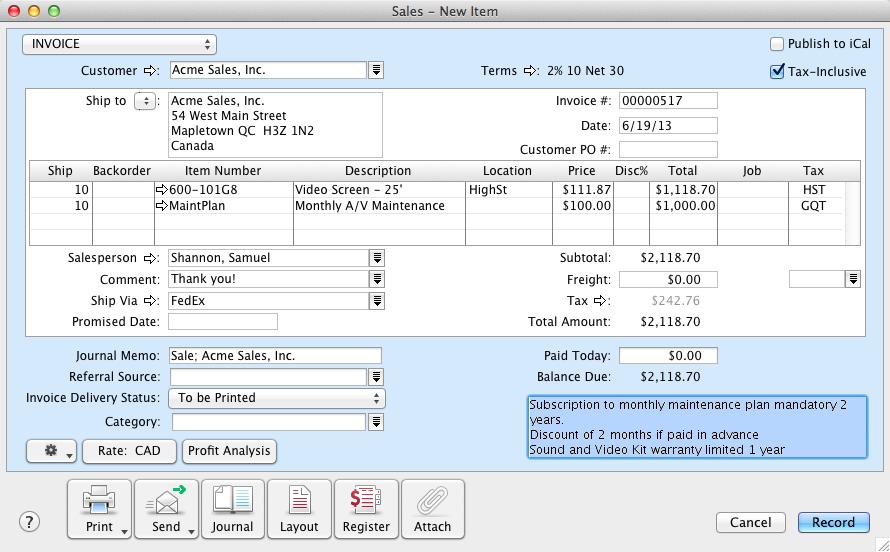The image size is (890, 552).
Task: Expand the Ship Via dropdown
Action: (377, 301)
